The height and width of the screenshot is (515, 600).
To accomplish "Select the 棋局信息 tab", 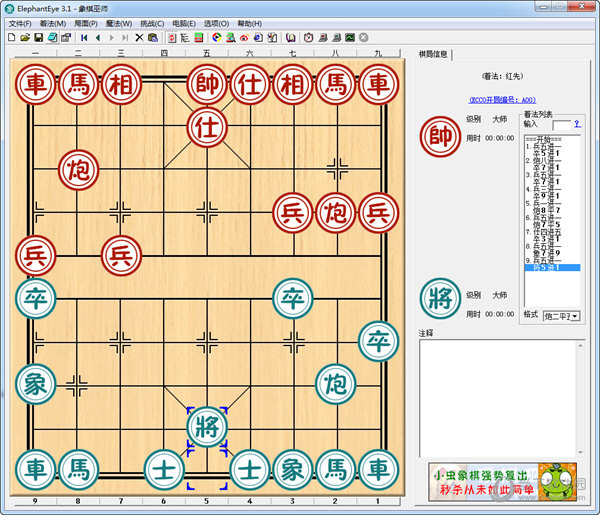I will pos(433,54).
